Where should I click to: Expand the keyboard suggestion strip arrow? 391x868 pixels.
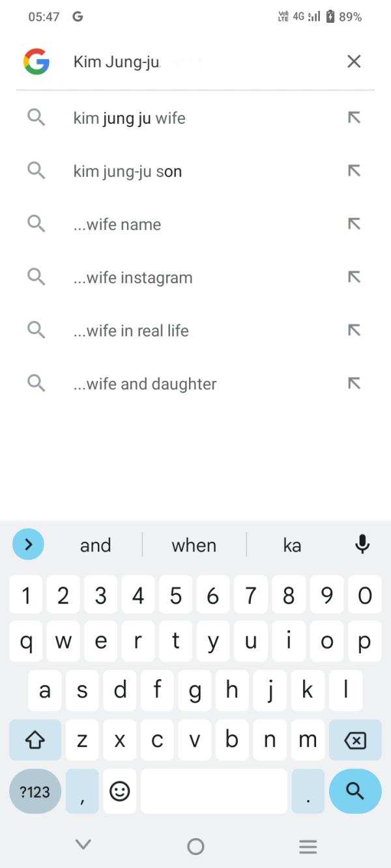(28, 544)
